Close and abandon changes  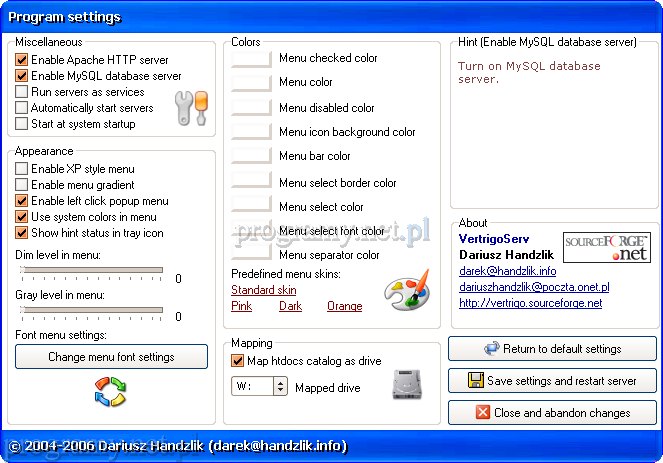553,412
